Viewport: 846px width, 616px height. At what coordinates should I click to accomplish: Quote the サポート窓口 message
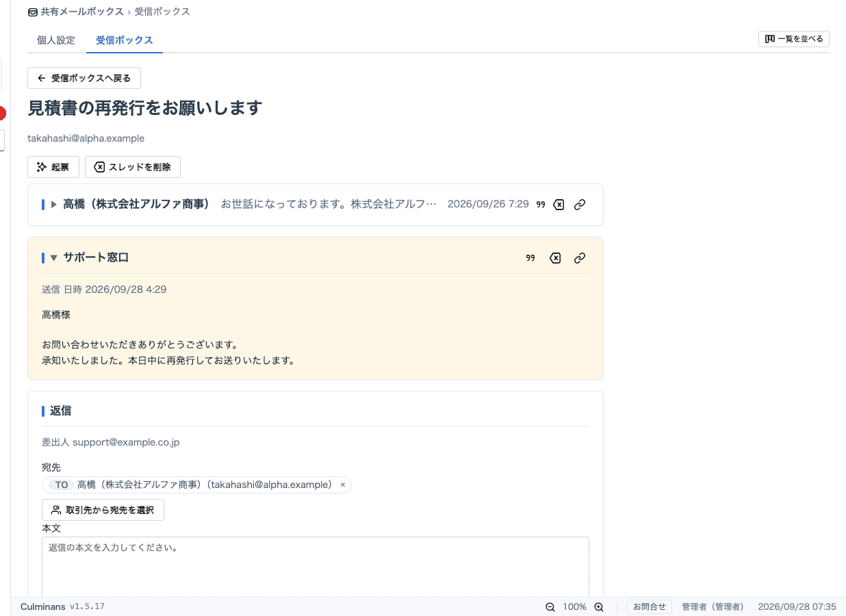point(530,258)
